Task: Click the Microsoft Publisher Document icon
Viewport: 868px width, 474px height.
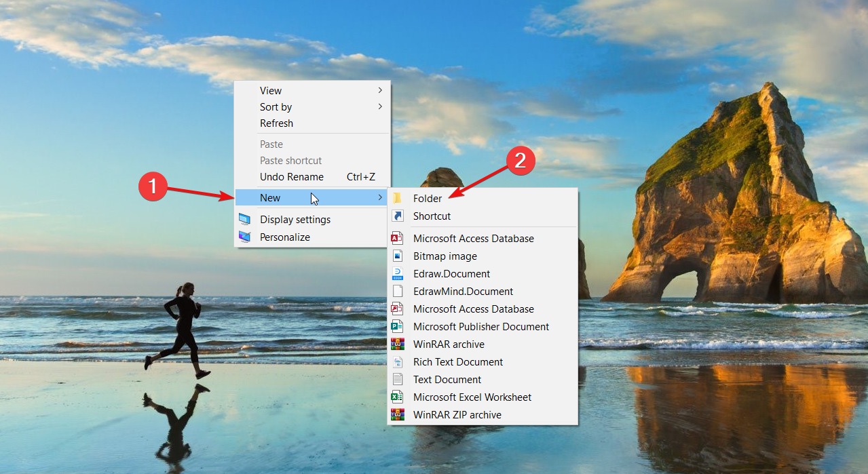Action: 398,327
